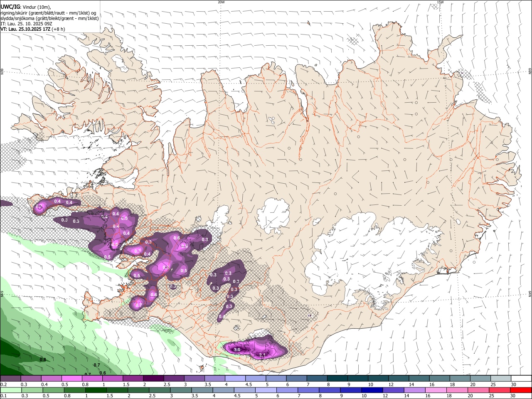This screenshot has height=399, width=532.
Task: Pick the 0.2 swatch on upper snow scale
Action: pyautogui.click(x=10, y=379)
